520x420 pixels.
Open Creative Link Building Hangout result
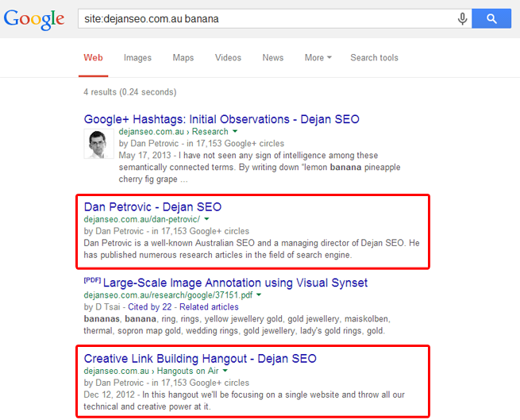pyautogui.click(x=200, y=359)
